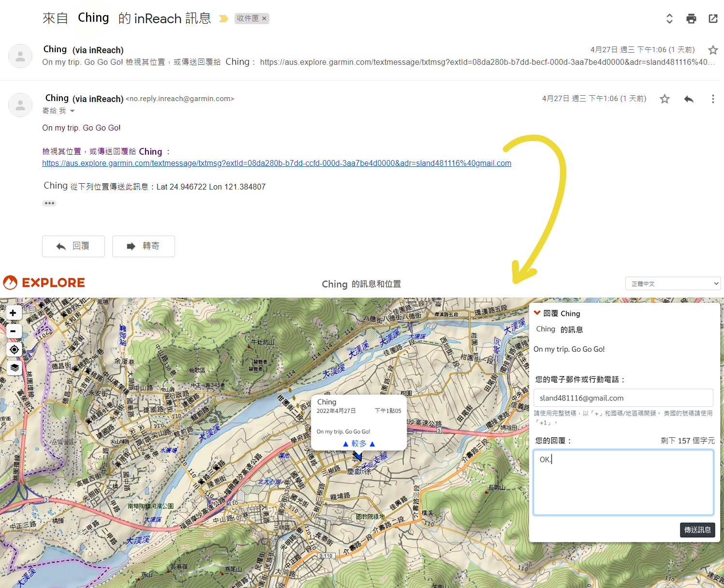Star the collapsed first Ching message
This screenshot has width=724, height=588.
click(x=713, y=50)
